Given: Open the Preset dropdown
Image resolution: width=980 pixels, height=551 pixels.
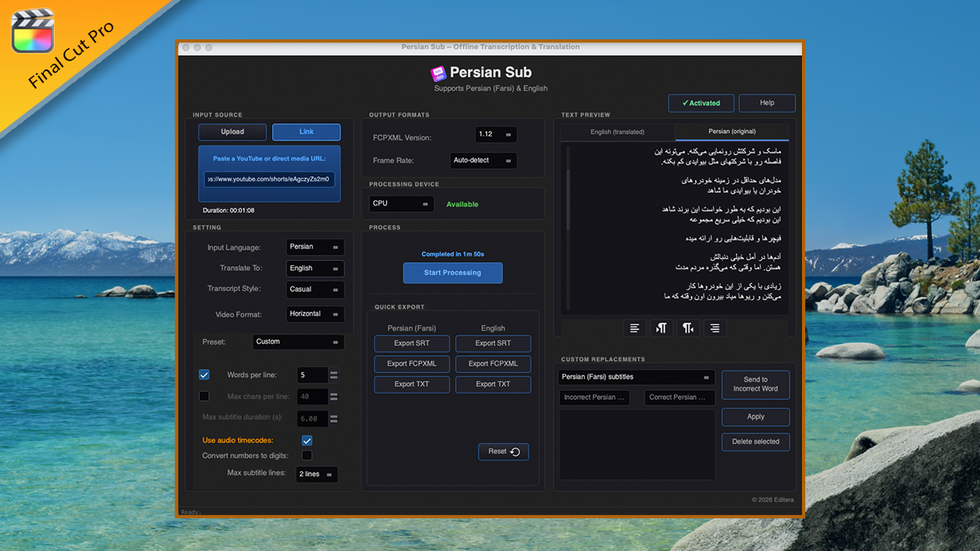Looking at the screenshot, I should point(298,342).
